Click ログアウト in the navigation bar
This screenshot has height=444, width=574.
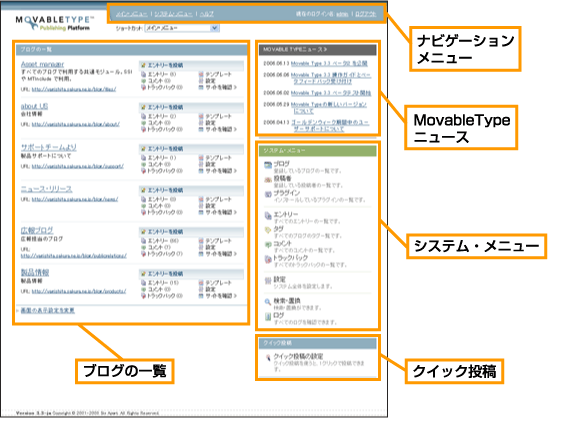(x=366, y=14)
